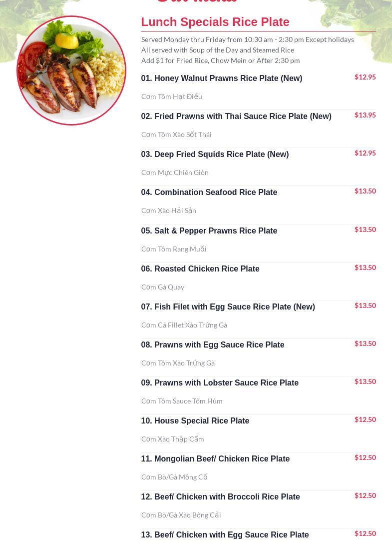Select Beef/ Chicken with Broccoli Rice Plate

pos(220,497)
